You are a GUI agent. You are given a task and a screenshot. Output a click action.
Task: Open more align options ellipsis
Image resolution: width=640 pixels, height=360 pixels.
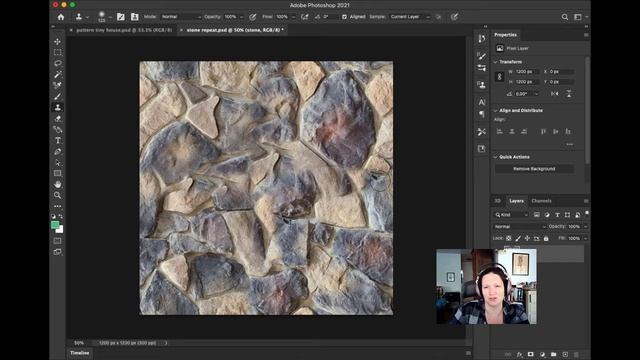(x=569, y=144)
